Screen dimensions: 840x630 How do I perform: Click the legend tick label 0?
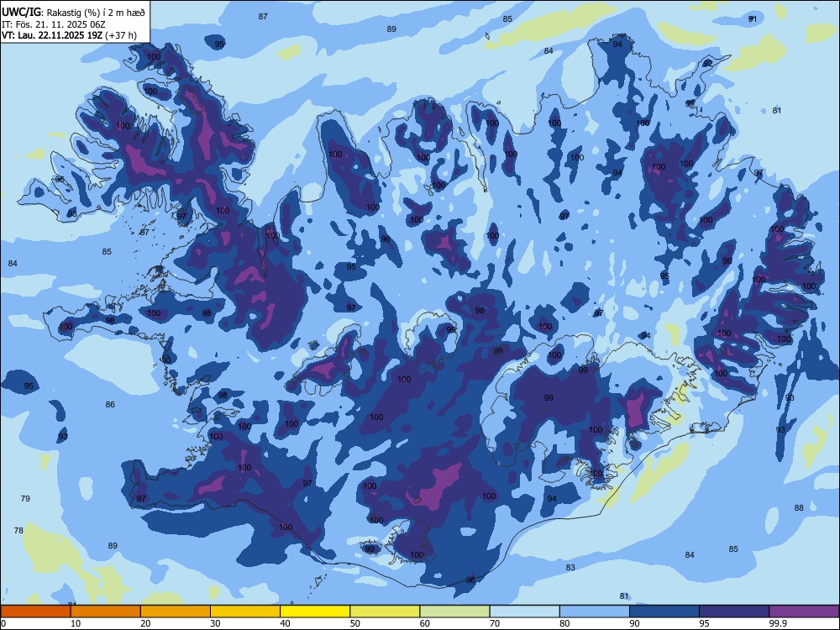[x=3, y=623]
